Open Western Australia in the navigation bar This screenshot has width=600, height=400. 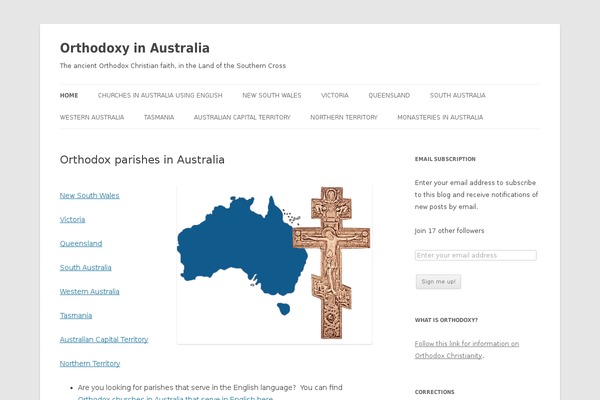(x=92, y=117)
